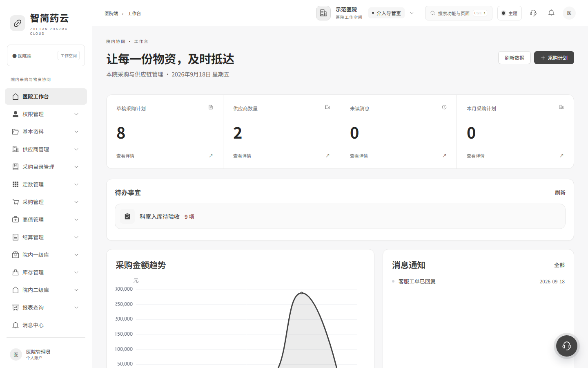The width and height of the screenshot is (588, 368).
Task: Click the 高值管理 kit icon
Action: [x=16, y=220]
